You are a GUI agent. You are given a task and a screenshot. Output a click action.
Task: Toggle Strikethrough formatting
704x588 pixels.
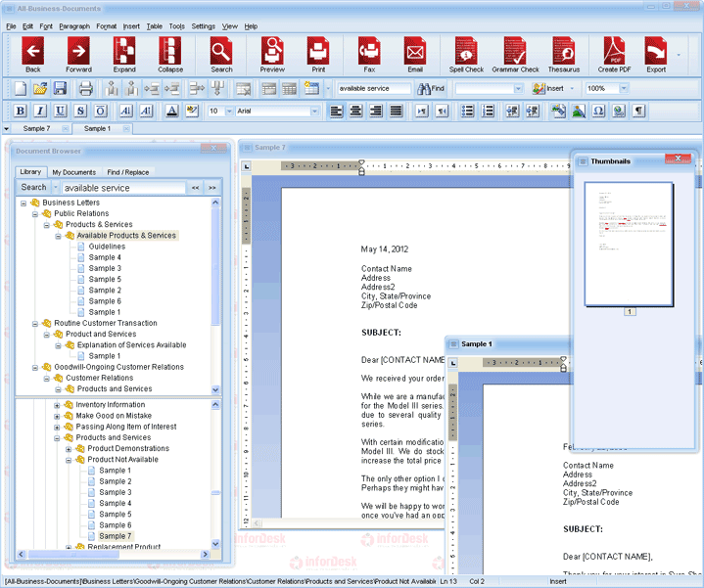[x=80, y=111]
